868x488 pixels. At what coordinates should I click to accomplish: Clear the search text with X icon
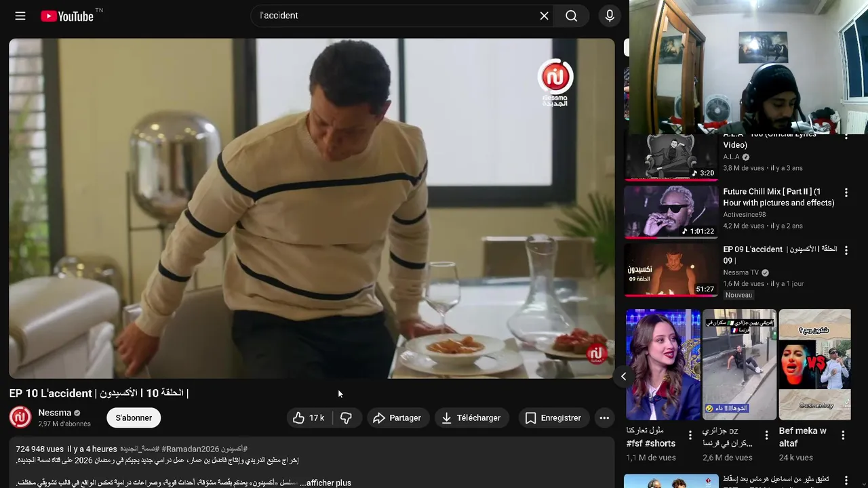pos(544,16)
